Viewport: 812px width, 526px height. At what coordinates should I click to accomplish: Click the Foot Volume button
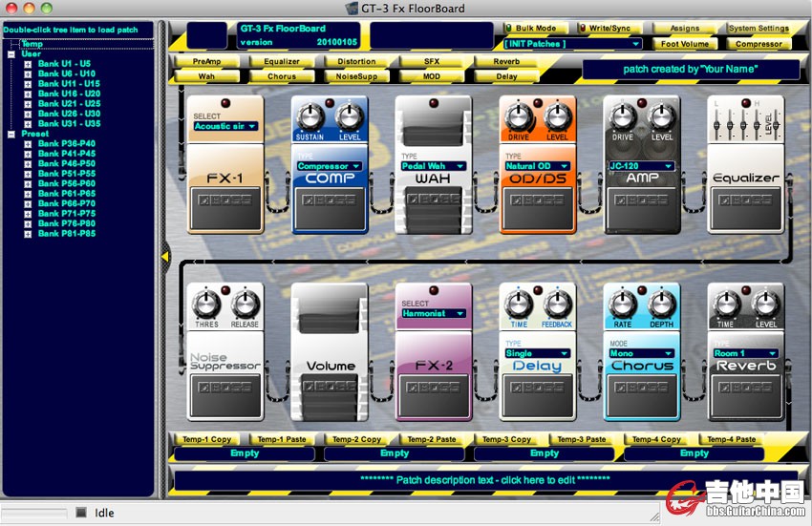(x=685, y=44)
